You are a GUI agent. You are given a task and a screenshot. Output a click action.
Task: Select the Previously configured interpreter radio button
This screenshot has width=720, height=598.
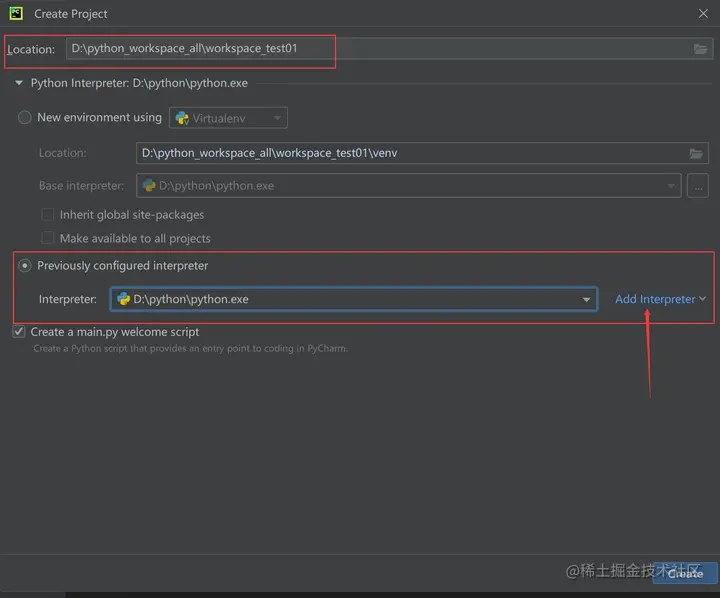point(24,265)
